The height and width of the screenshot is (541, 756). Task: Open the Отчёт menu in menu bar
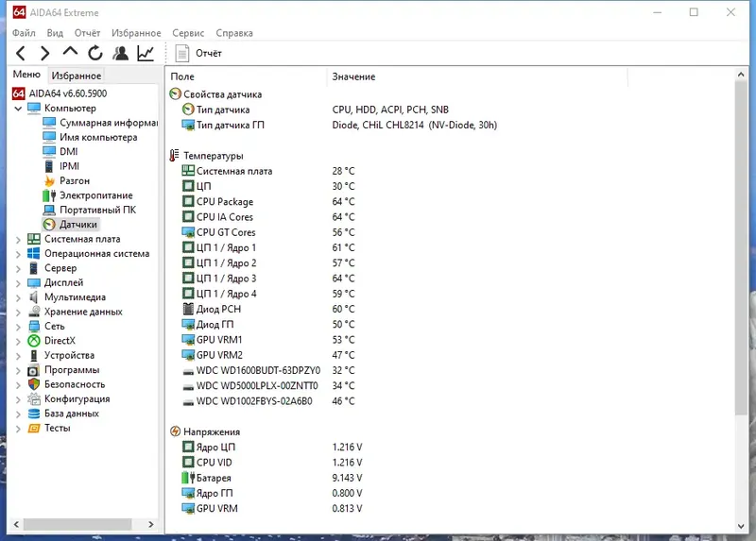(87, 33)
